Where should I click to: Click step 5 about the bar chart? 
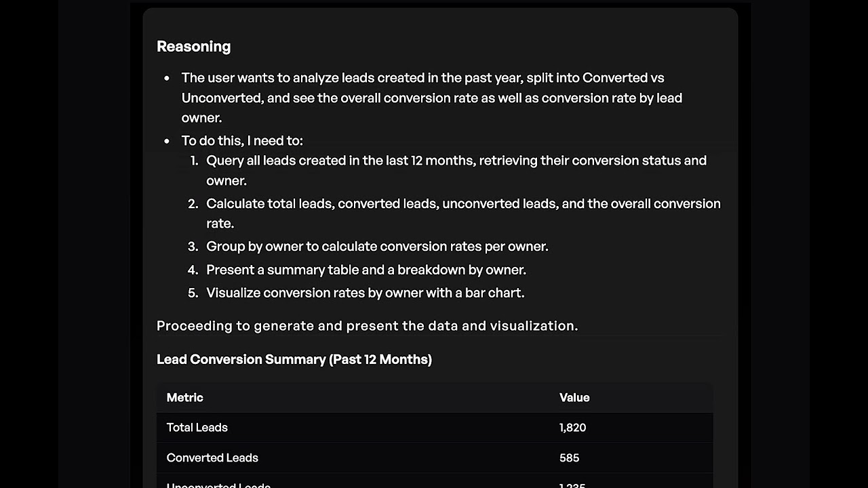365,292
